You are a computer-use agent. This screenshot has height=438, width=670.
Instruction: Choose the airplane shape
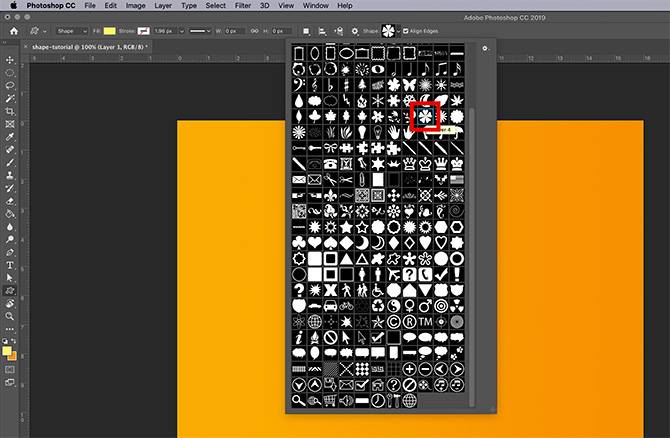pos(394,274)
